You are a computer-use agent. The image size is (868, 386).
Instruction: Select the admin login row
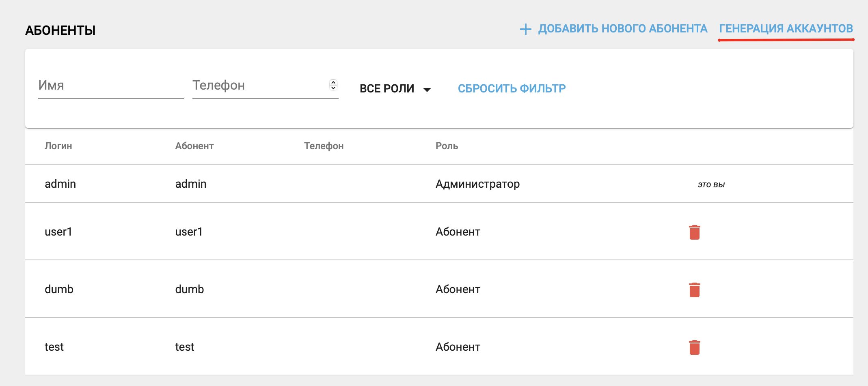pyautogui.click(x=60, y=184)
